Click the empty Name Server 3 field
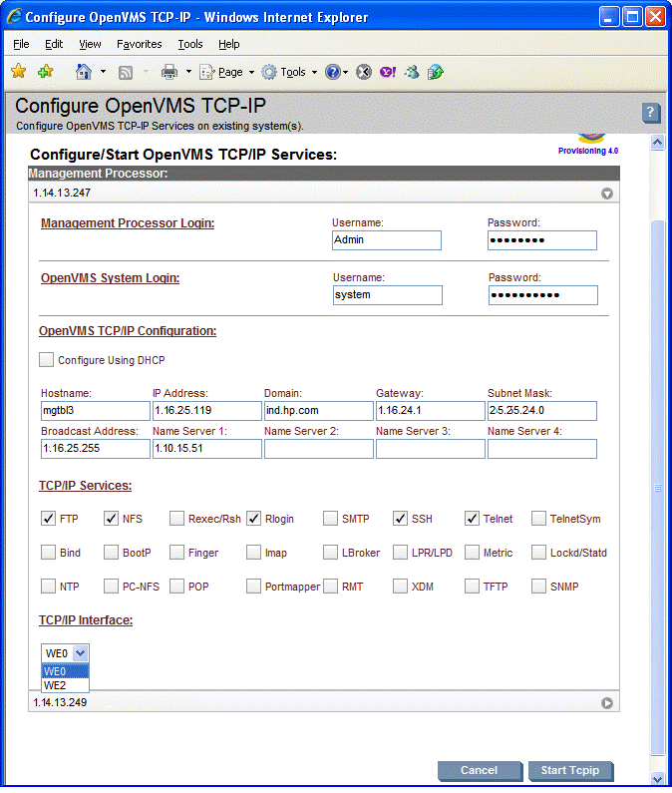The height and width of the screenshot is (793, 672). pyautogui.click(x=431, y=449)
